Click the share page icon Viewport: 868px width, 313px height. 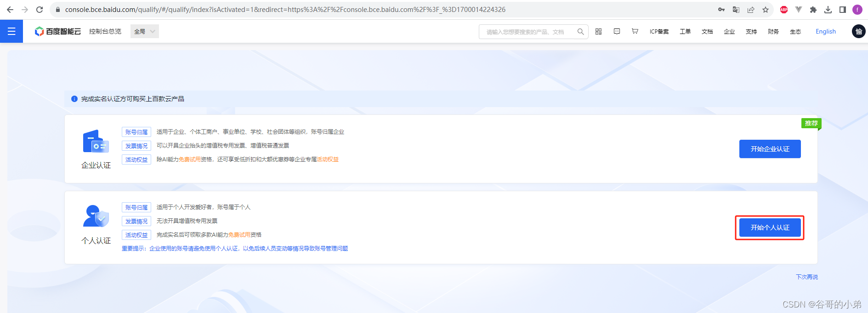tap(751, 10)
